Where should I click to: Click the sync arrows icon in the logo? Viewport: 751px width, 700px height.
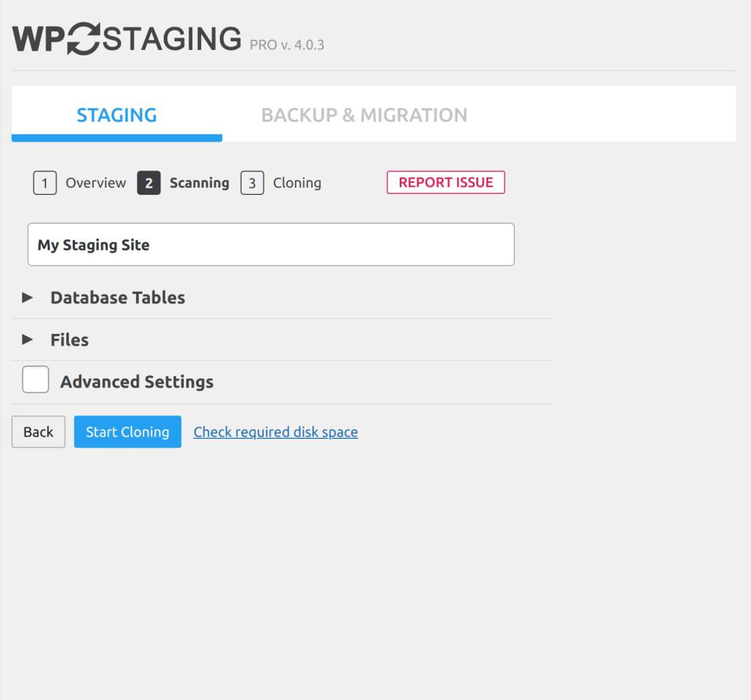point(84,39)
